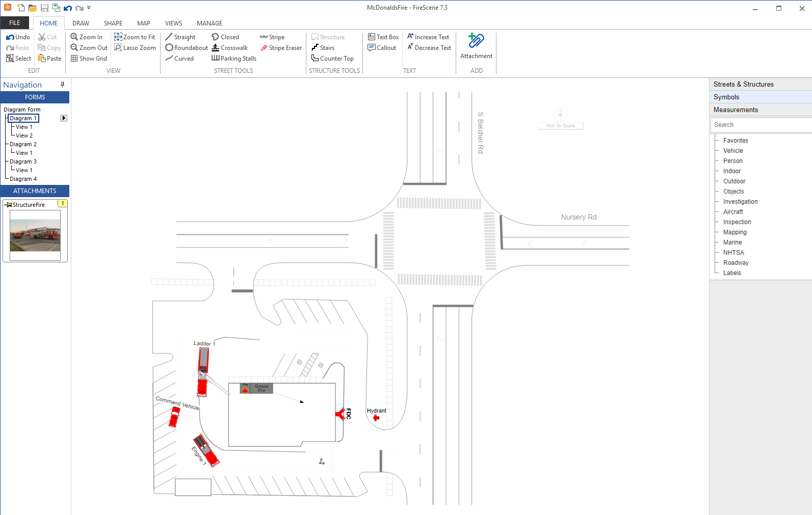Select the Stairs structure tool

(x=323, y=48)
